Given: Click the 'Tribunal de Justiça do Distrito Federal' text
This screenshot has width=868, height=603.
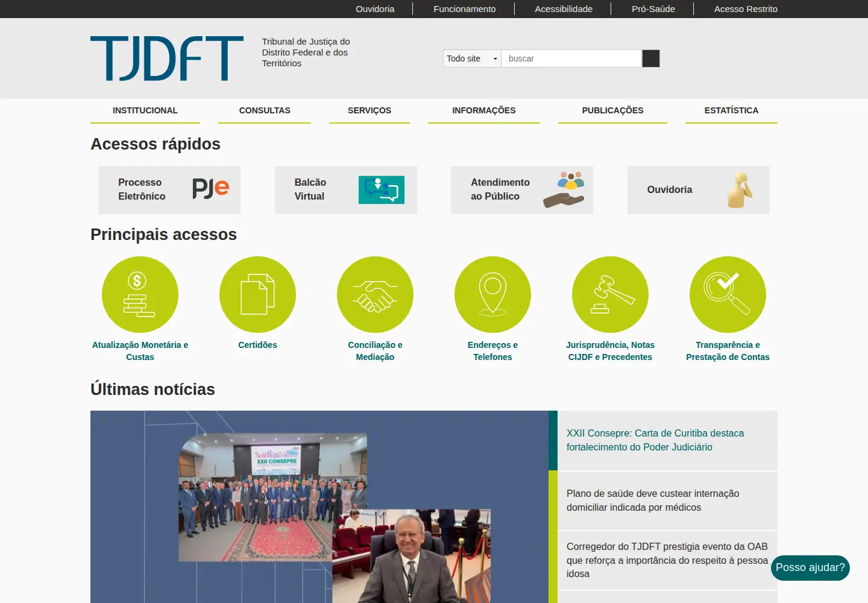Looking at the screenshot, I should [x=306, y=52].
